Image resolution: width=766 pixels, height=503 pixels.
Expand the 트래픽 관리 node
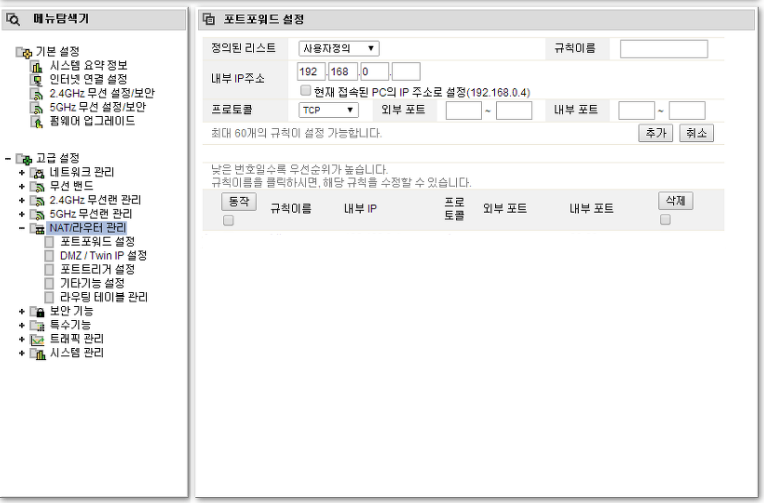point(21,339)
